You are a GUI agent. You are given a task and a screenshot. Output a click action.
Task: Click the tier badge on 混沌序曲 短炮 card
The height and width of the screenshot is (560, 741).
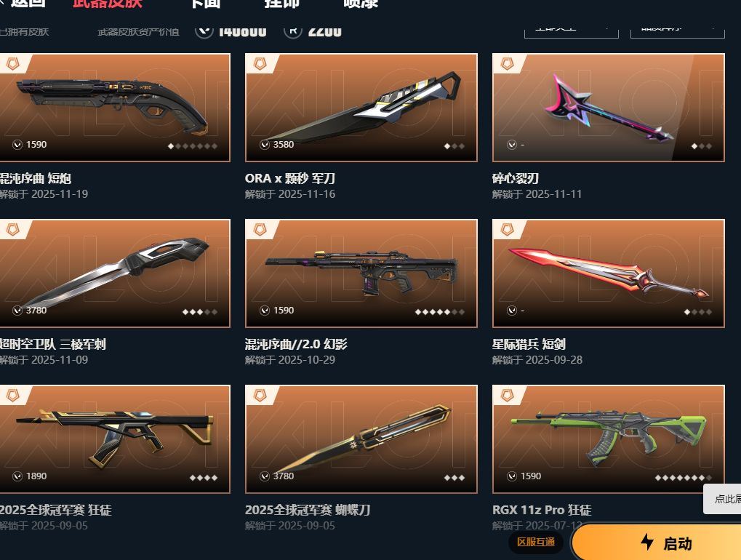pyautogui.click(x=13, y=63)
